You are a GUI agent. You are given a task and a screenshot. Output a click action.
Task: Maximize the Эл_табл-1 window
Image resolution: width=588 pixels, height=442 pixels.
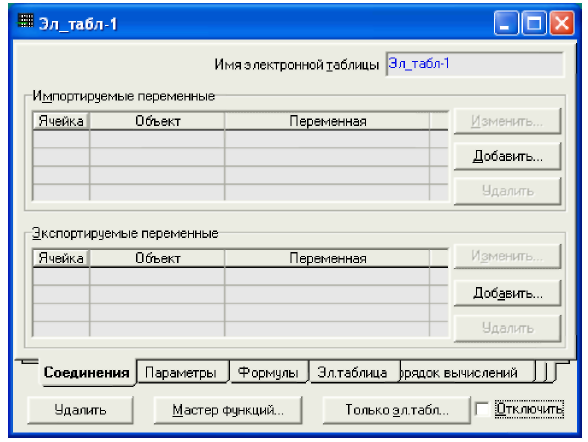534,23
